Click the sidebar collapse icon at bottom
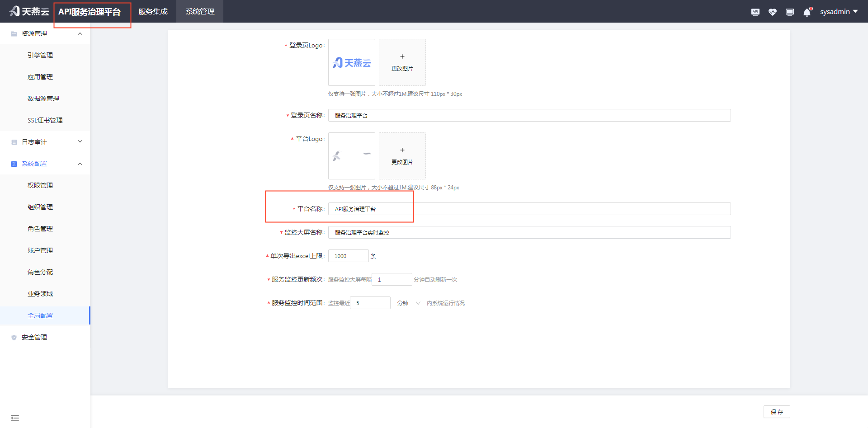This screenshot has height=428, width=868. 15,418
